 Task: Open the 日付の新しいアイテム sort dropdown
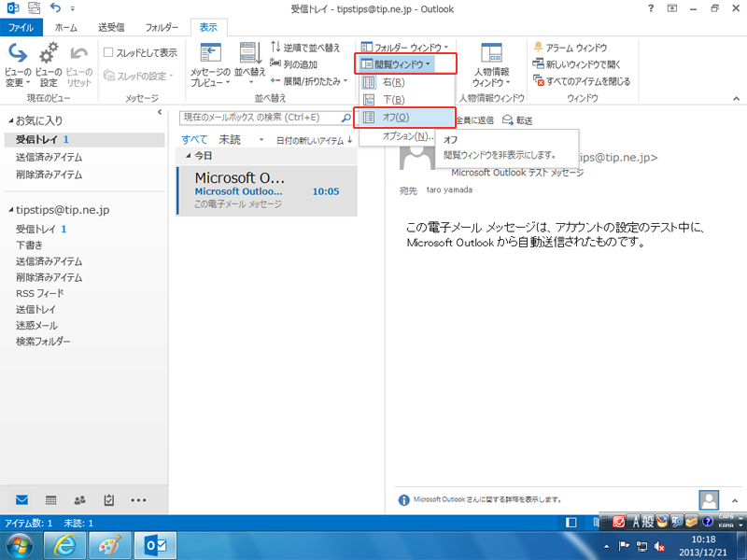coord(315,139)
